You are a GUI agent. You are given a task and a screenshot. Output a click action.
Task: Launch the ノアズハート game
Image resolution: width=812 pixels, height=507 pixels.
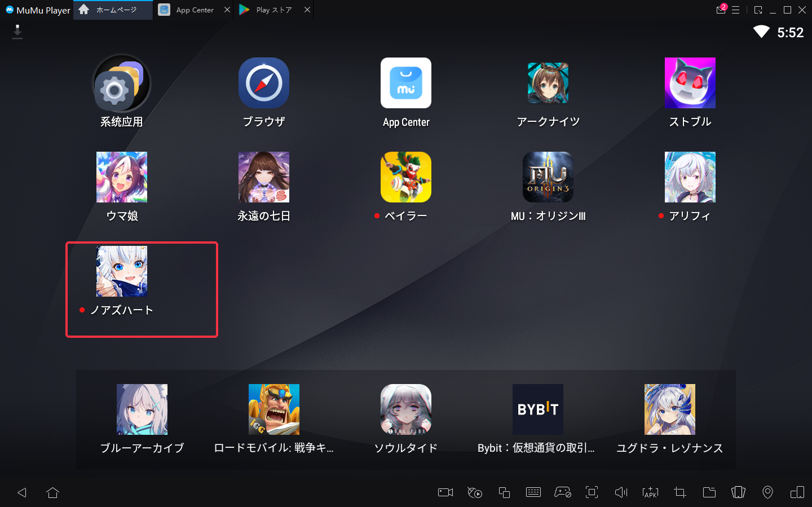pos(122,271)
